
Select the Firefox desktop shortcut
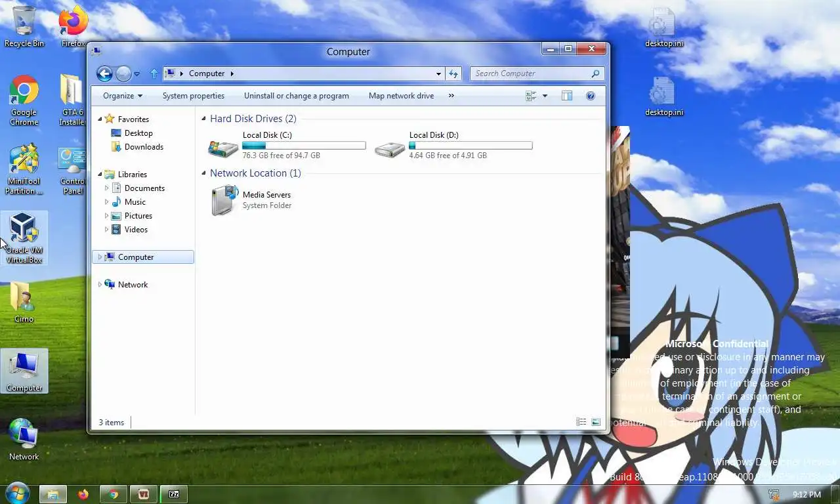pyautogui.click(x=73, y=27)
